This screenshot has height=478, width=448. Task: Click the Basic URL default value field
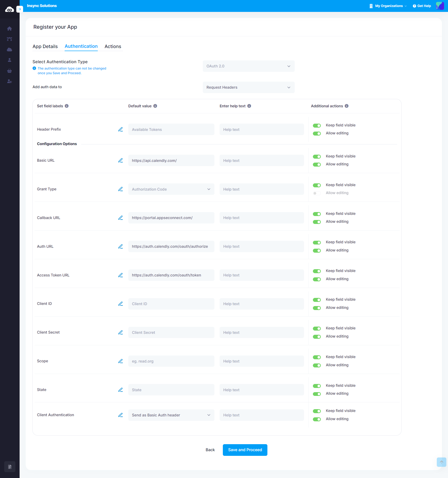(x=171, y=160)
